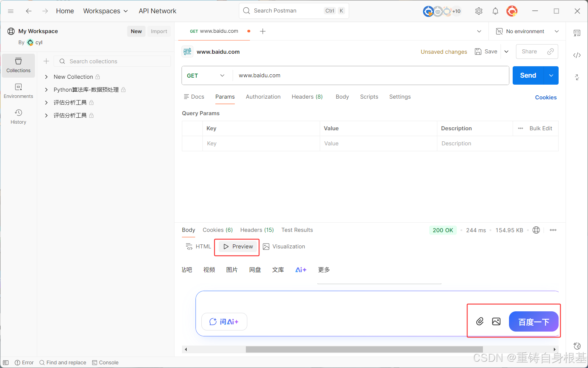Switch to the Authorization tab
The image size is (588, 368).
[263, 97]
